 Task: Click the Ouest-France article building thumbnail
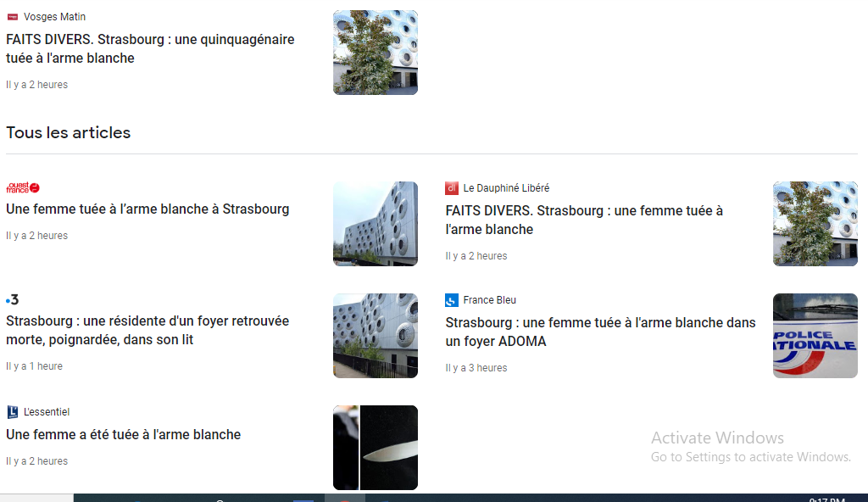point(376,224)
